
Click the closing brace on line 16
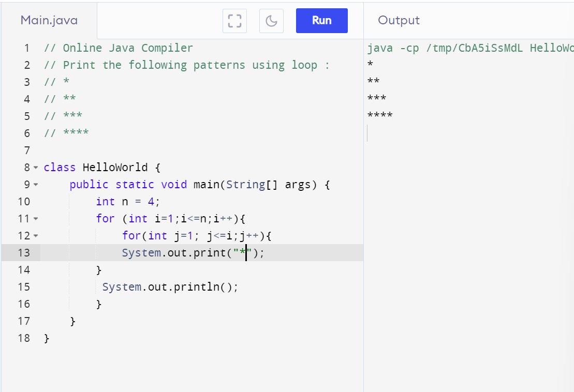pos(98,304)
